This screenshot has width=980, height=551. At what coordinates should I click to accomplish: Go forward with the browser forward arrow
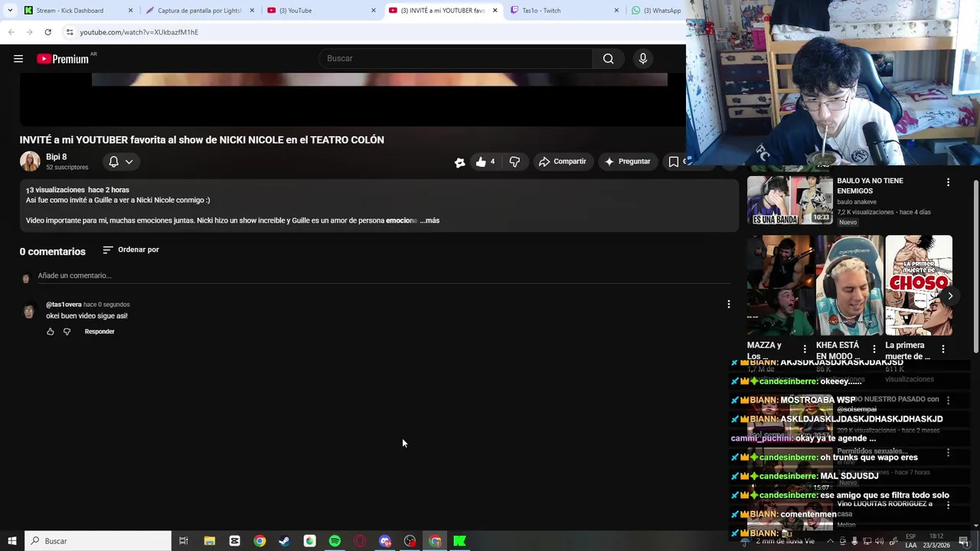tap(29, 32)
